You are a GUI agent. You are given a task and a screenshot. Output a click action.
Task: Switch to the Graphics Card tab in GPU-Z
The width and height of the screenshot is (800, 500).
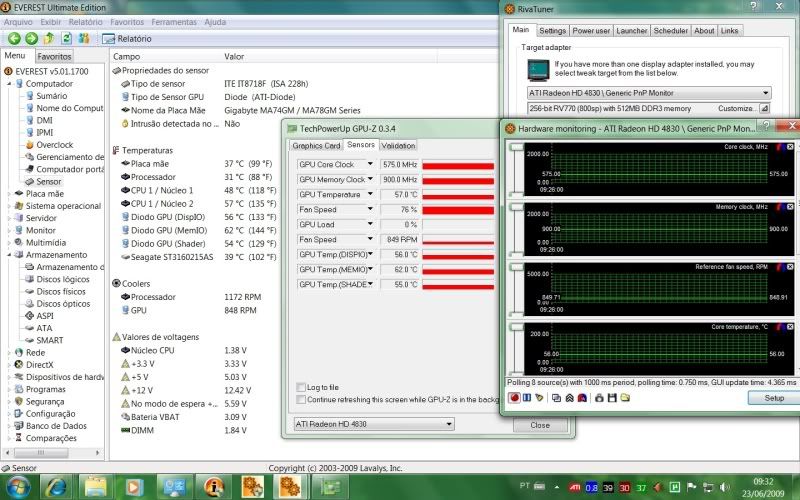316,145
